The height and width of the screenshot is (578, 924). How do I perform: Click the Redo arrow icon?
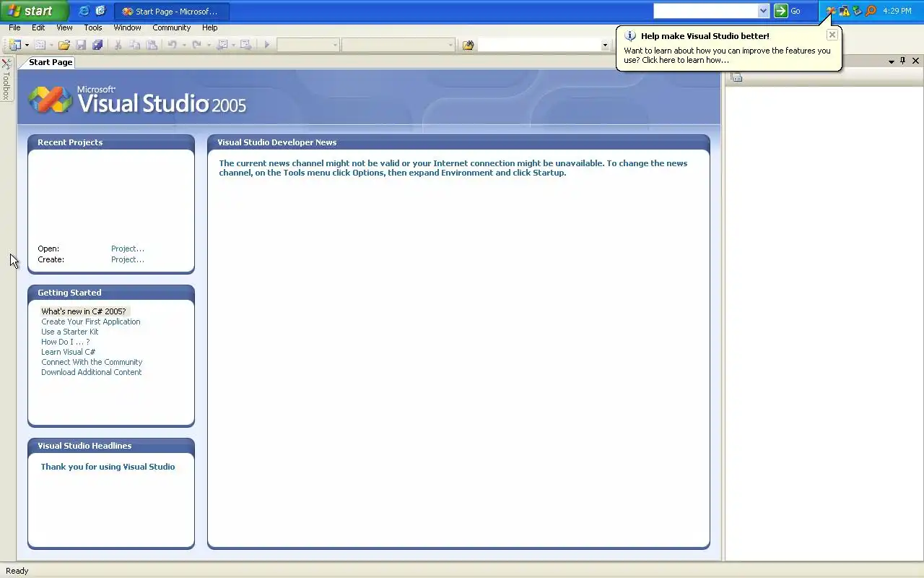coord(196,45)
